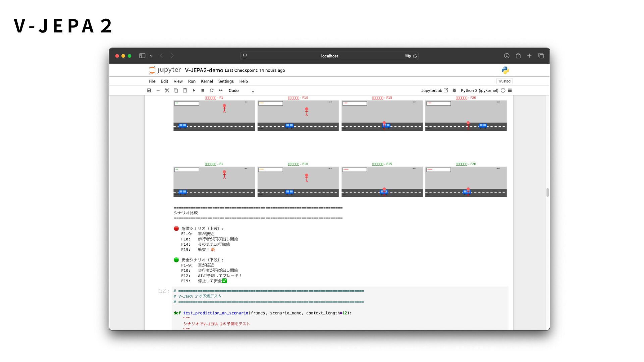Open the Kernel menu
Image resolution: width=644 pixels, height=362 pixels.
207,81
